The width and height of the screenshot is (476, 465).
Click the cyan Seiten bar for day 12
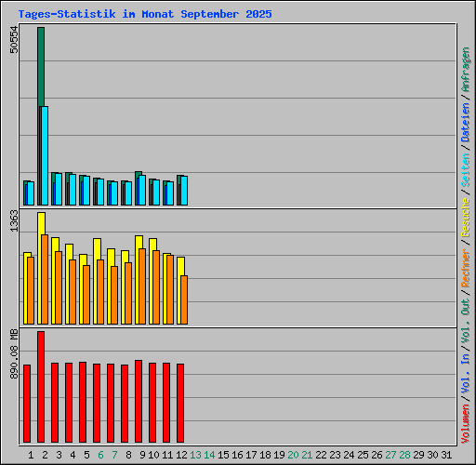click(x=184, y=191)
